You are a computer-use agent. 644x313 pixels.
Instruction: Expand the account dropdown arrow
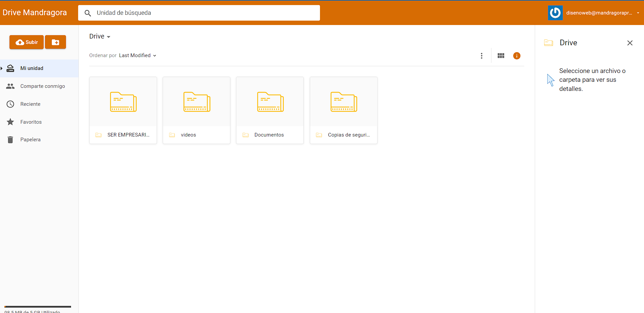click(x=637, y=13)
